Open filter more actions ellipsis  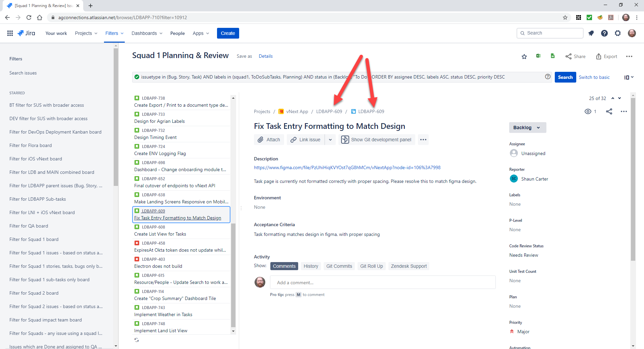tap(629, 56)
